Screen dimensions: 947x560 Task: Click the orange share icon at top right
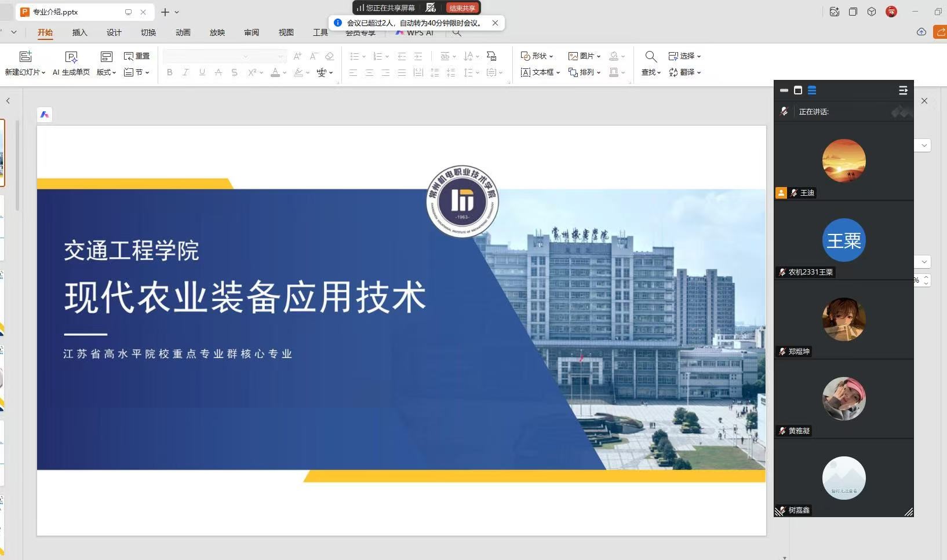pos(940,32)
